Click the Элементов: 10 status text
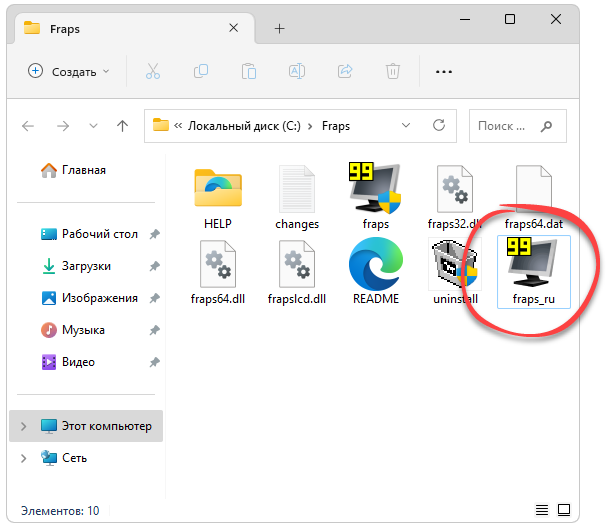Viewport: 610px width, 528px height. tap(60, 510)
